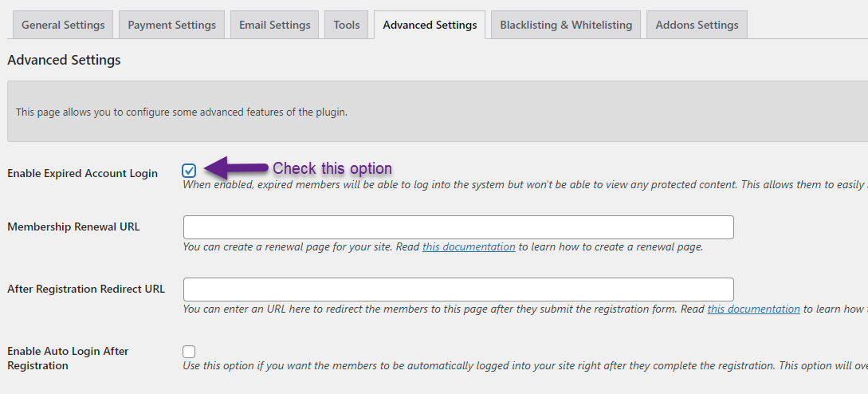Switch to the Addons Settings tab
Image resolution: width=868 pixels, height=394 pixels.
tap(697, 25)
